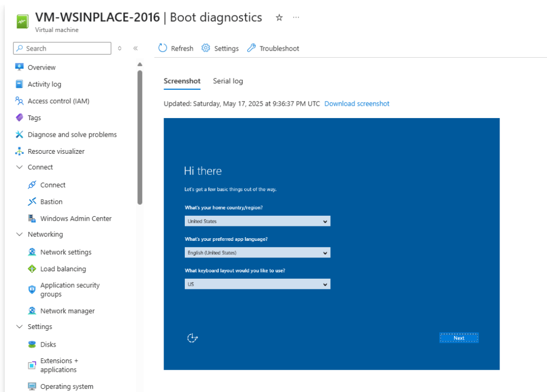Viewport: 547px width, 392px height.
Task: Open Disks under Settings
Action: pos(48,344)
